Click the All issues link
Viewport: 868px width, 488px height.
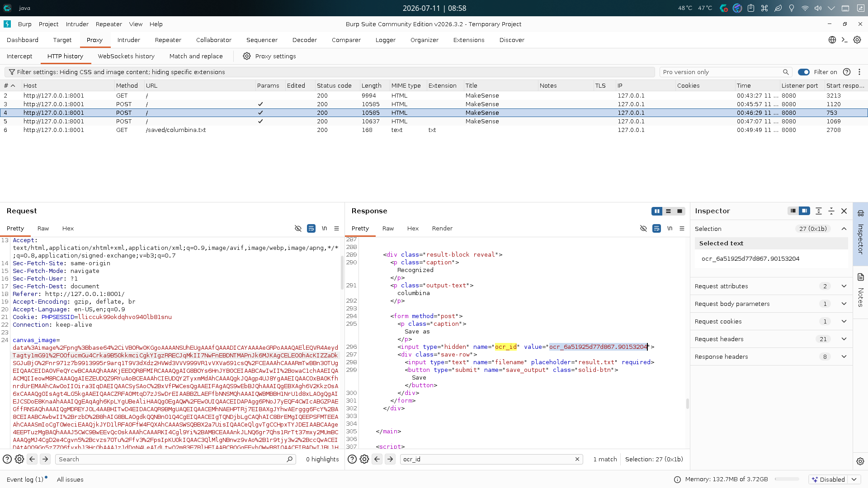click(x=70, y=479)
